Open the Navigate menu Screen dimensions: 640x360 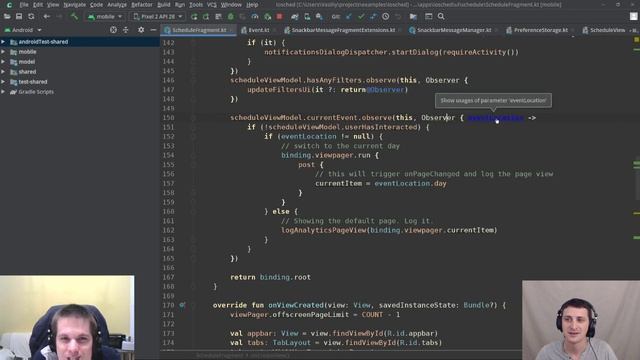click(74, 5)
